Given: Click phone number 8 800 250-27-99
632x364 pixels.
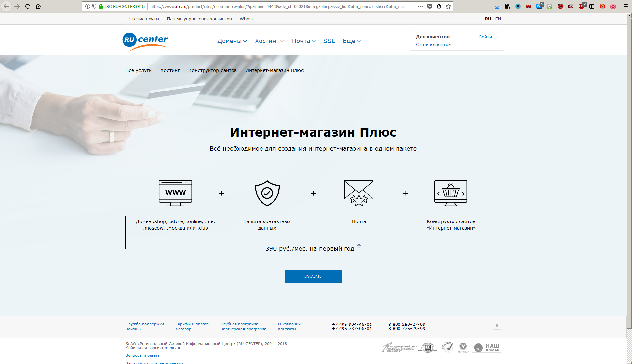Looking at the screenshot, I should (x=407, y=324).
